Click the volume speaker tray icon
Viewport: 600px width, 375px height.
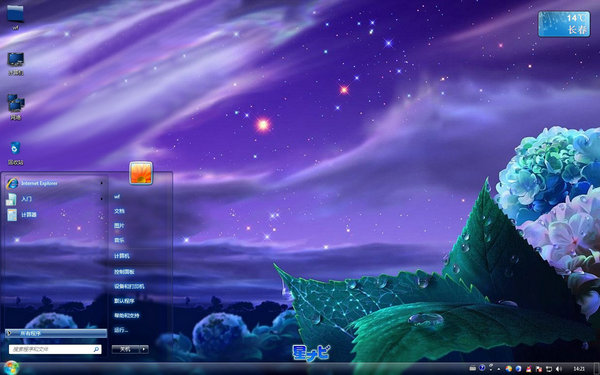coord(559,369)
